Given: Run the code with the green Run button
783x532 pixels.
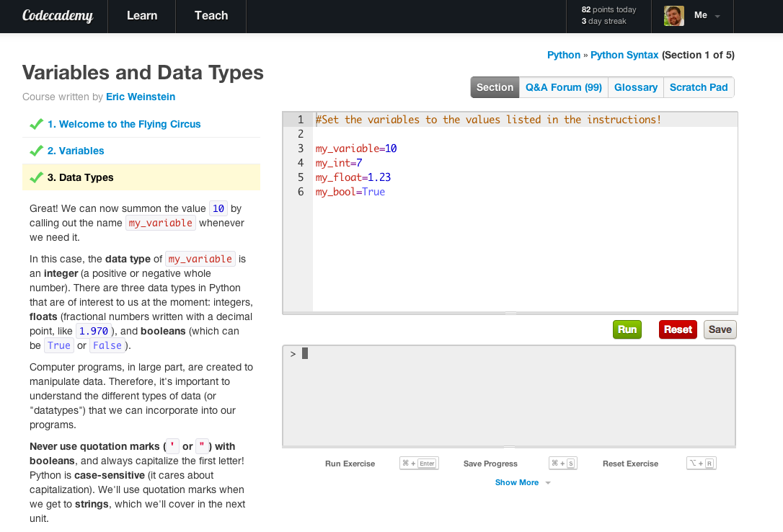Looking at the screenshot, I should click(627, 329).
